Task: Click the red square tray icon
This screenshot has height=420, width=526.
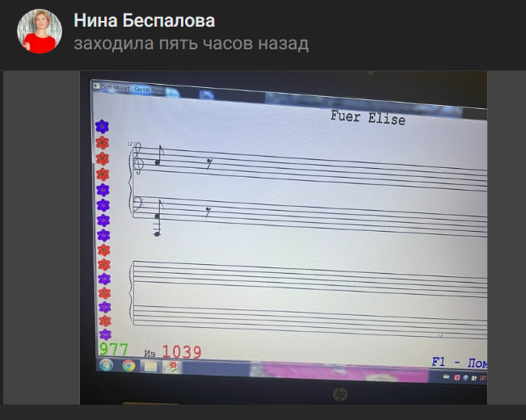Action: pyautogui.click(x=457, y=378)
